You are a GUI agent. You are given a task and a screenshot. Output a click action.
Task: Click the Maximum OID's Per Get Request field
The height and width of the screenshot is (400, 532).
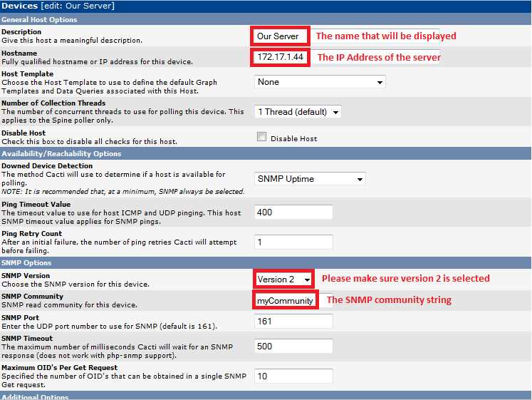pos(293,376)
